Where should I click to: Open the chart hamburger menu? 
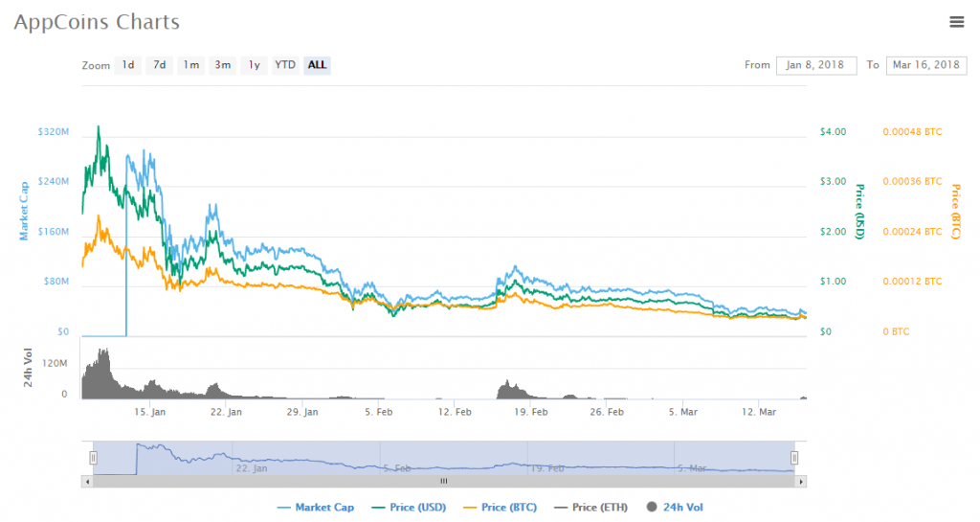pos(956,22)
